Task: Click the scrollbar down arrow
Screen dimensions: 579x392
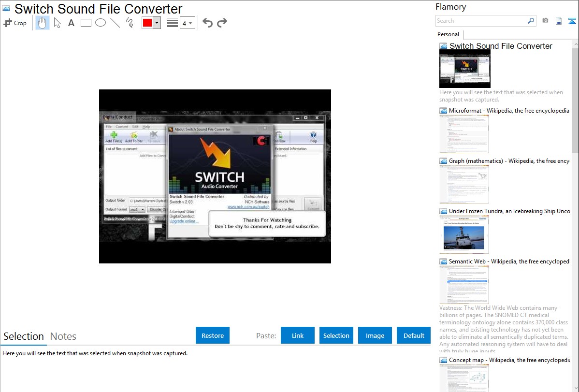Action: coord(575,388)
